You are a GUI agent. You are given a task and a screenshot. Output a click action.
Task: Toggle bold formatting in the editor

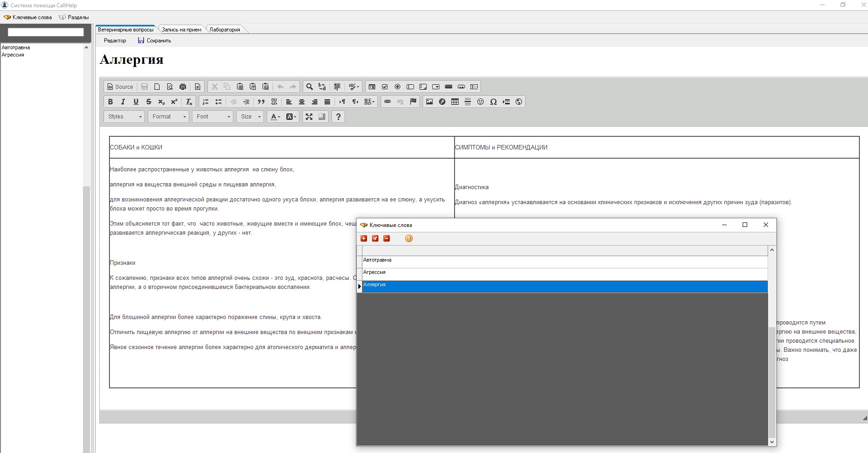pos(110,102)
